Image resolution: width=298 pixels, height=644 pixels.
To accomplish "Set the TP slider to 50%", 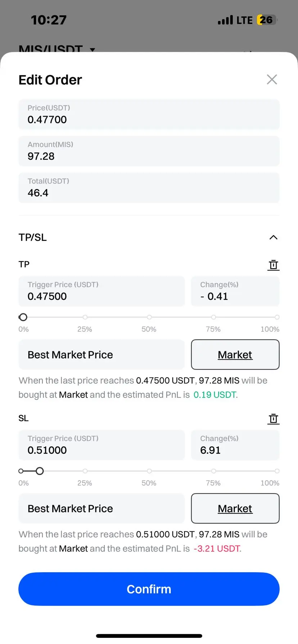I will click(x=149, y=317).
